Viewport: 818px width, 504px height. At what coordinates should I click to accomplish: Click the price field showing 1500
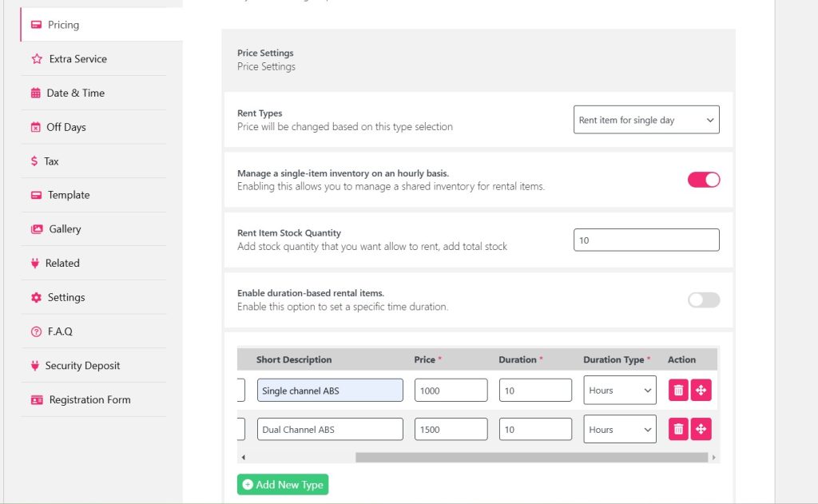451,430
